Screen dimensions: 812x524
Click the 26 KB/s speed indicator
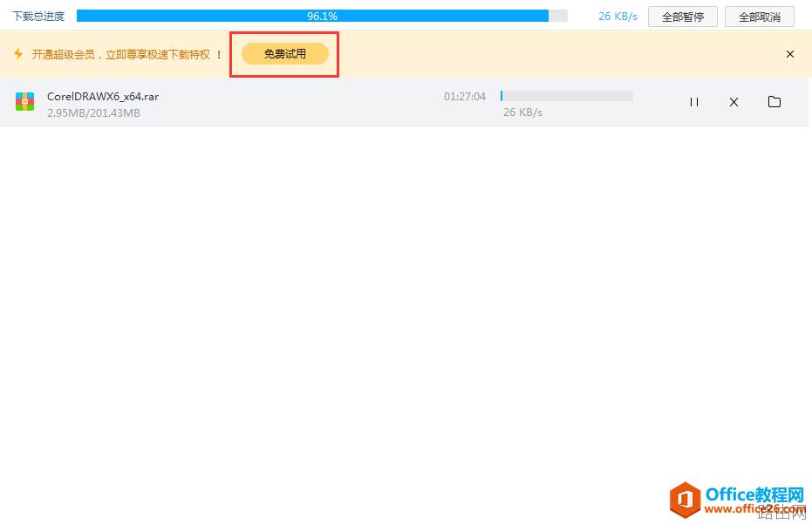coord(618,16)
